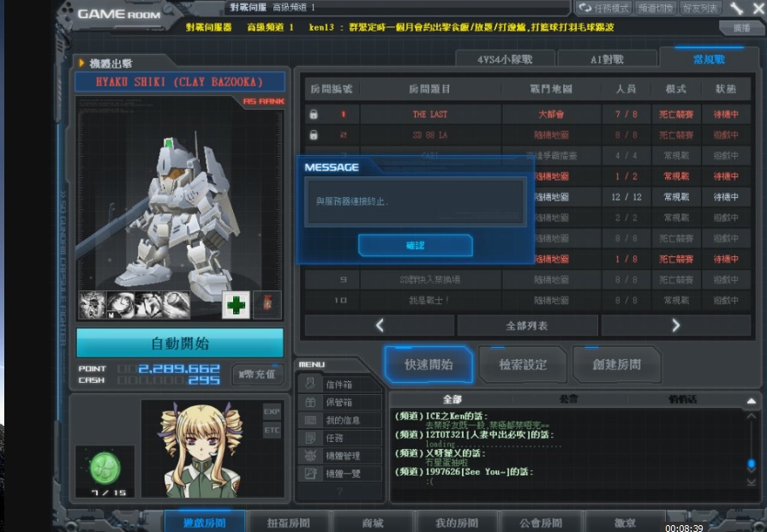Collapse the chat panel with the up arrow

(x=752, y=401)
